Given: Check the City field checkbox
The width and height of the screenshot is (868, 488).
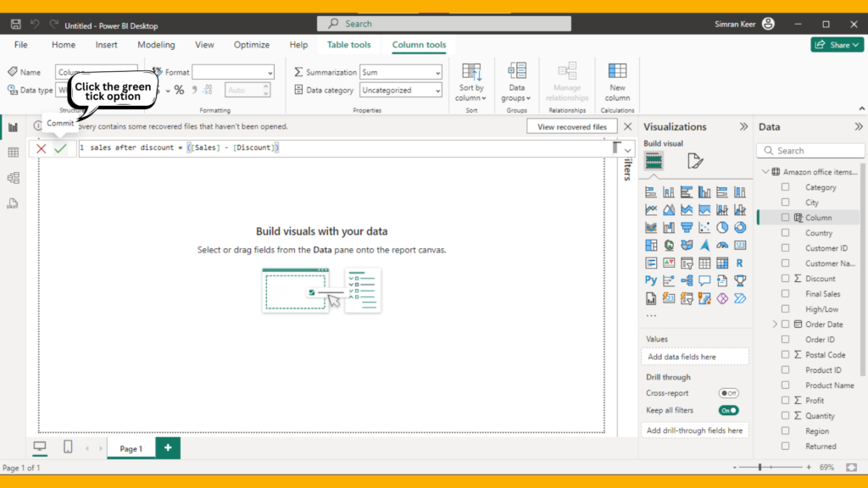Looking at the screenshot, I should 786,202.
